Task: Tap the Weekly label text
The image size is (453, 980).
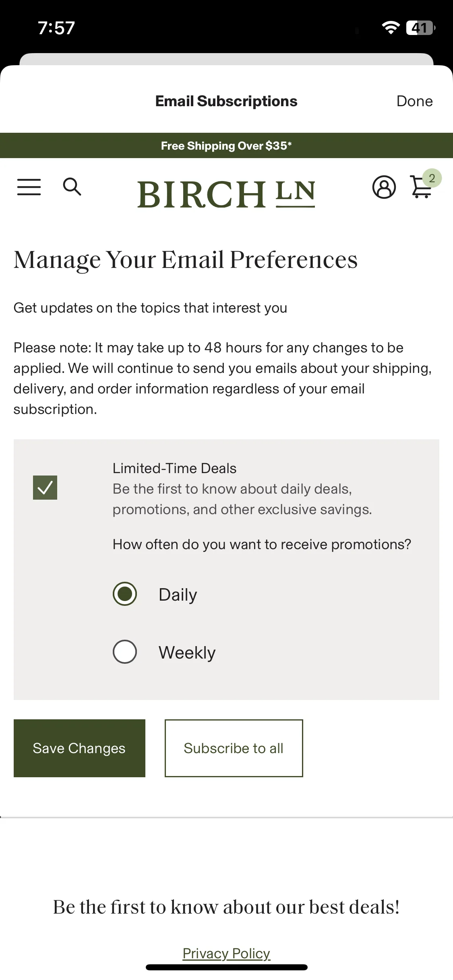Action: coord(187,653)
